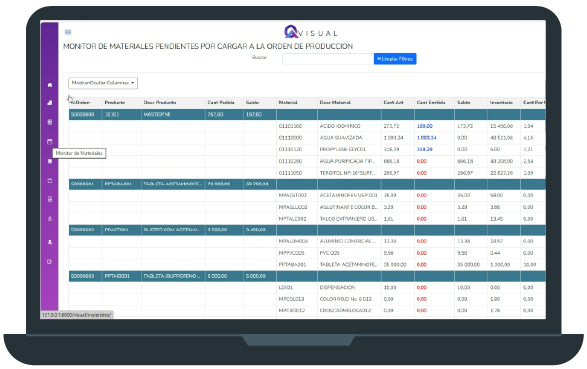Image resolution: width=587 pixels, height=369 pixels.
Task: Open the briefcase icon in sidebar
Action: click(x=50, y=180)
